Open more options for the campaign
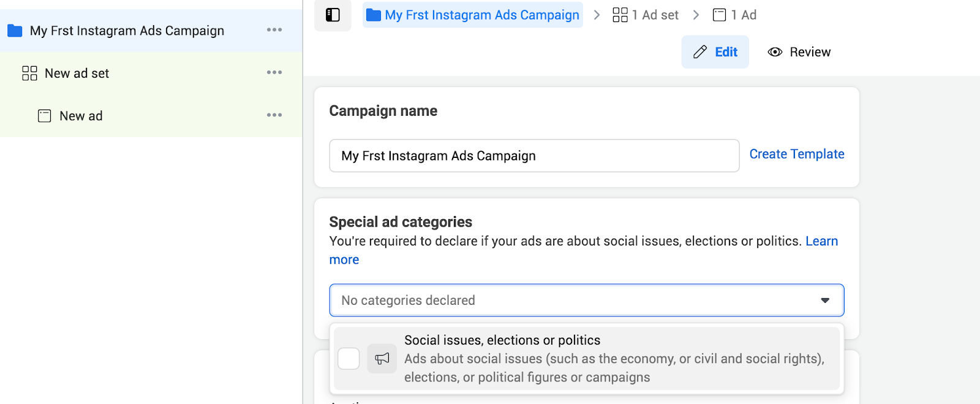Screen dimensions: 980x404 point(274,30)
